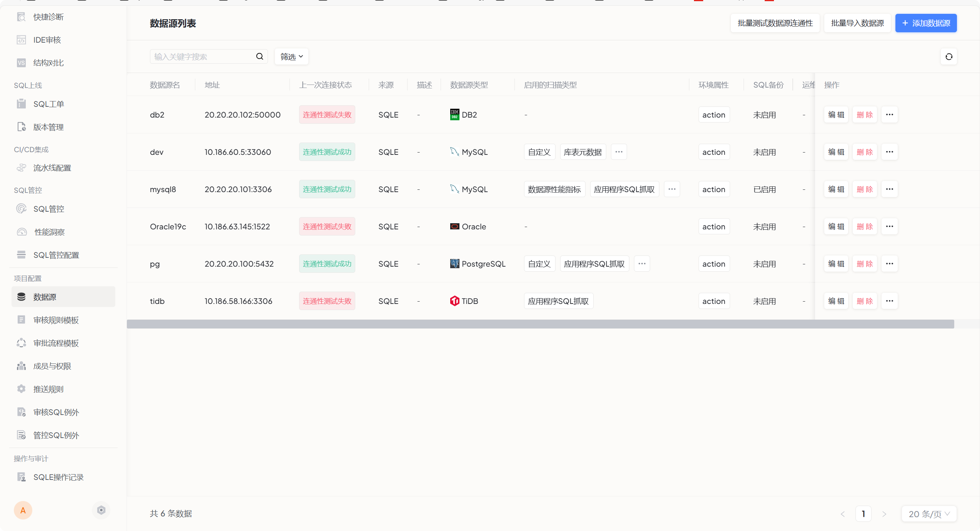
Task: Click the SQL管控配置 icon
Action: [22, 255]
